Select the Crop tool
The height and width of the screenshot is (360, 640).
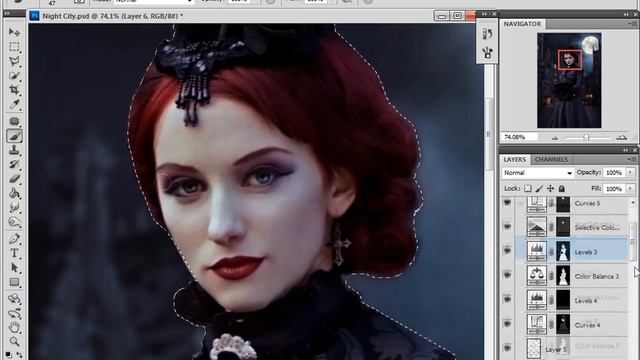tap(14, 90)
